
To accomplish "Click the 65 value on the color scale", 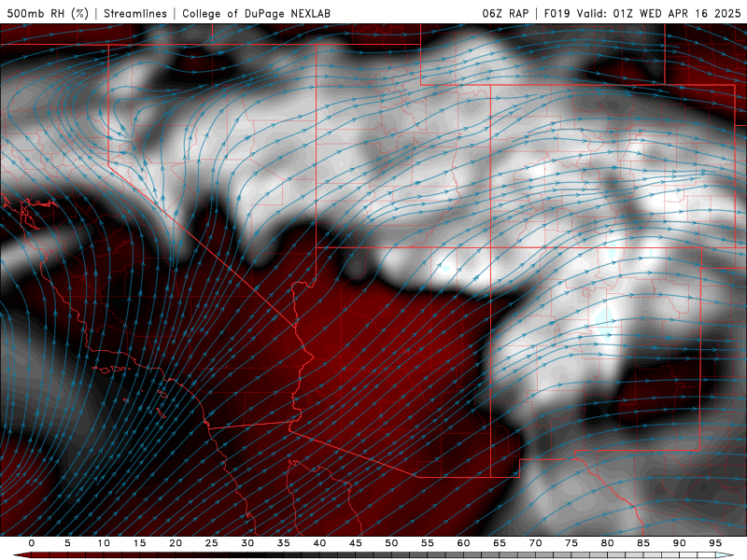I will pos(500,543).
